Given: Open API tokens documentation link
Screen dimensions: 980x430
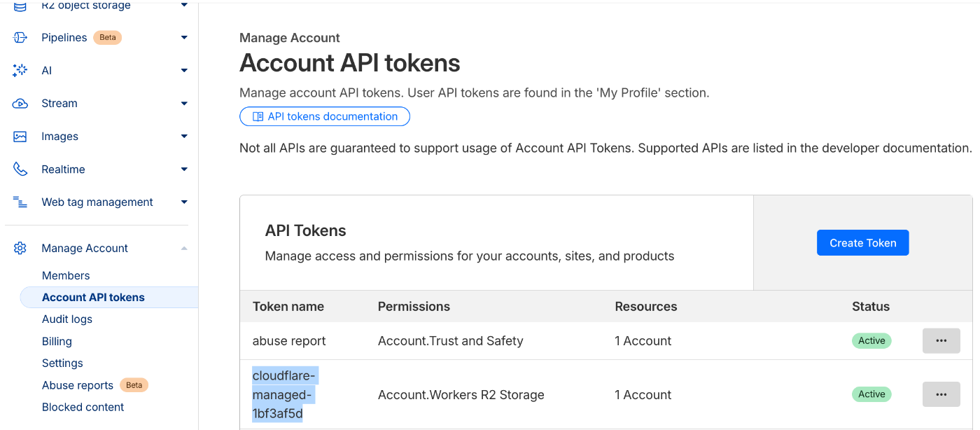Looking at the screenshot, I should point(325,117).
